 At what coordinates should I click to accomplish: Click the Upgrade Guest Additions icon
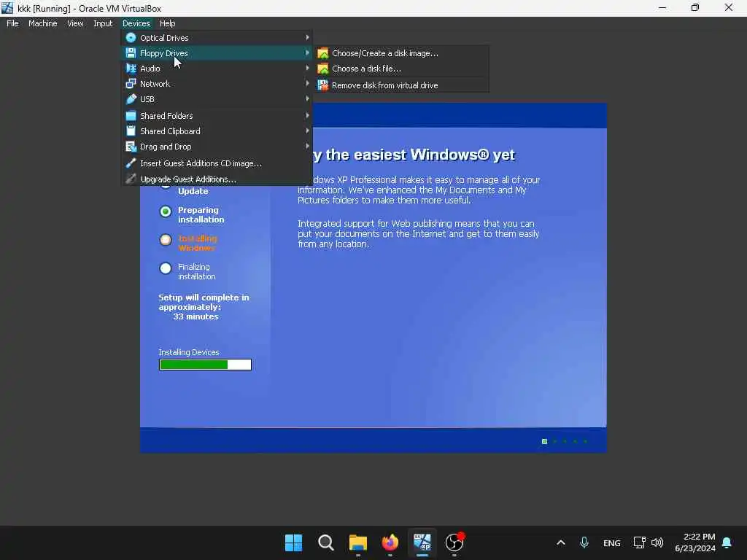coord(131,179)
